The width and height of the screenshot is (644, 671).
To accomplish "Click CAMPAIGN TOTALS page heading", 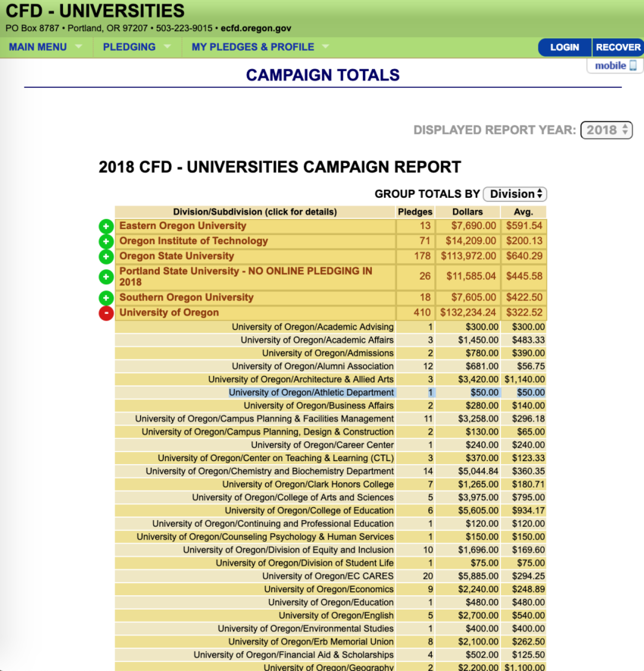I will [323, 75].
